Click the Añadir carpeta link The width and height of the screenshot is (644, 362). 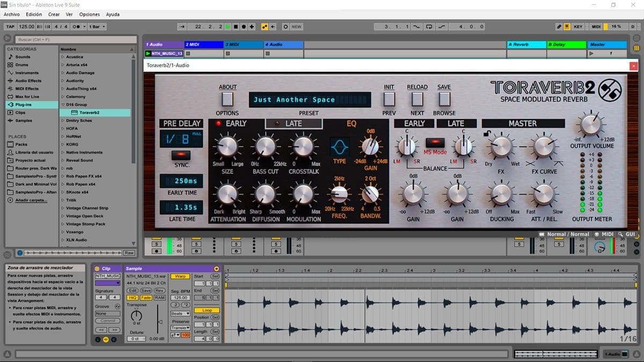[x=31, y=200]
